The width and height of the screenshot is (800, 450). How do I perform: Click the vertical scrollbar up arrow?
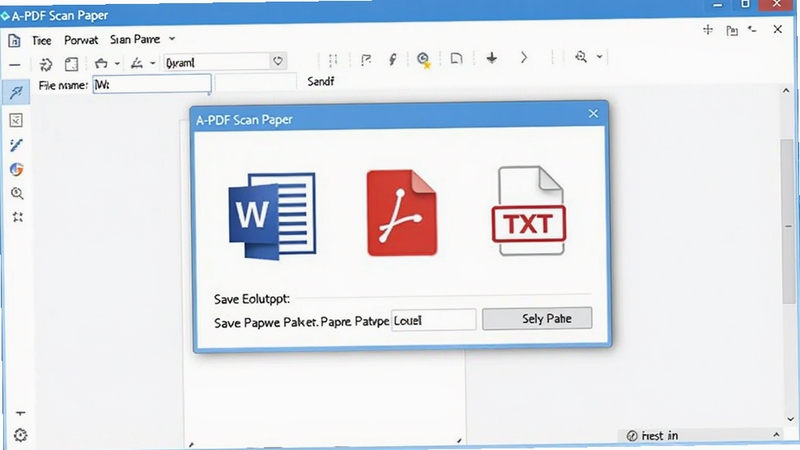[786, 91]
